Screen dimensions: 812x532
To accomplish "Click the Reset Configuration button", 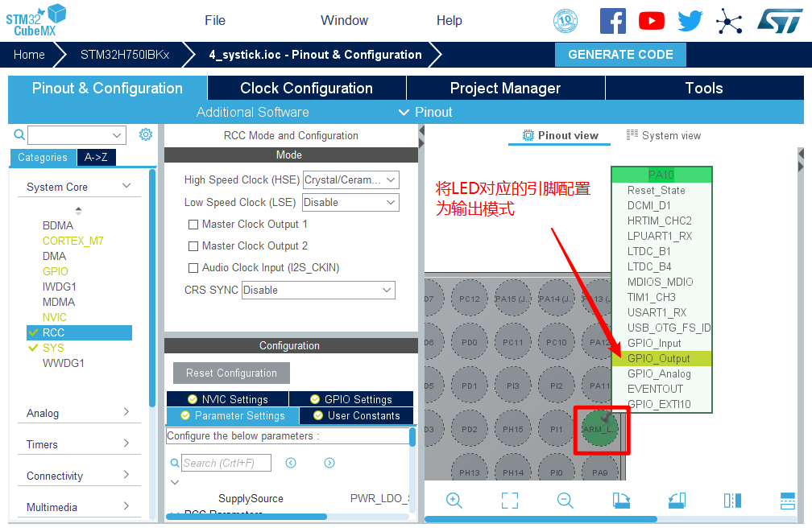I will (x=231, y=373).
